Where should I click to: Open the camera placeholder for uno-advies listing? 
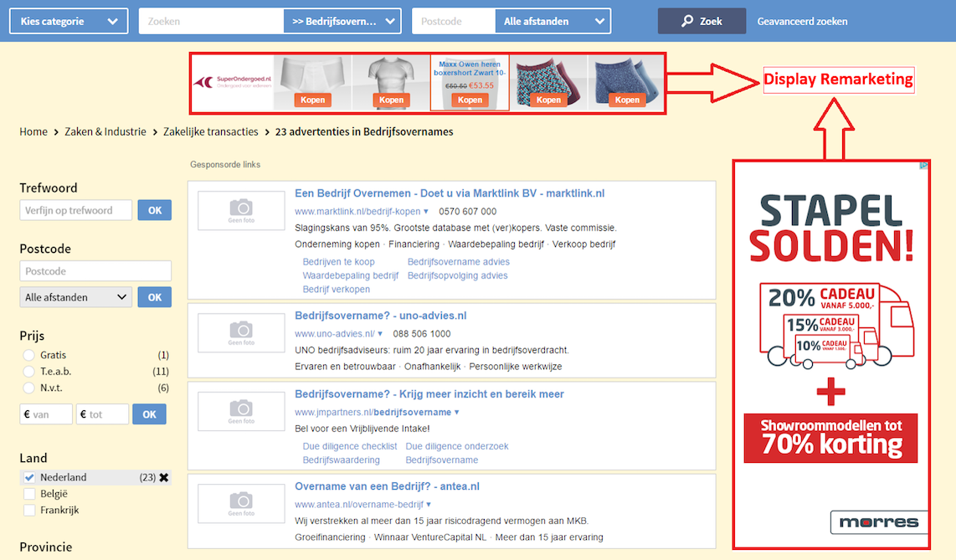tap(241, 332)
